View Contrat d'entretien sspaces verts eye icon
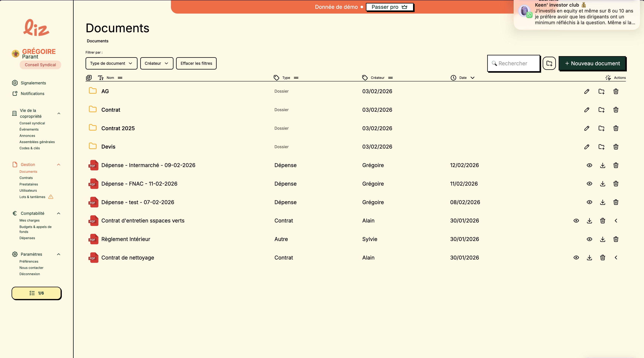The width and height of the screenshot is (644, 358). (x=576, y=221)
